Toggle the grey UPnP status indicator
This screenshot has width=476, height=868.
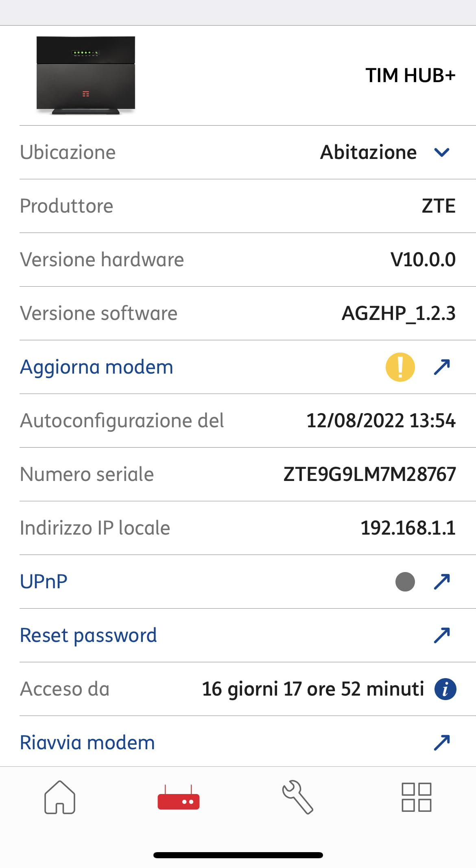coord(405,582)
